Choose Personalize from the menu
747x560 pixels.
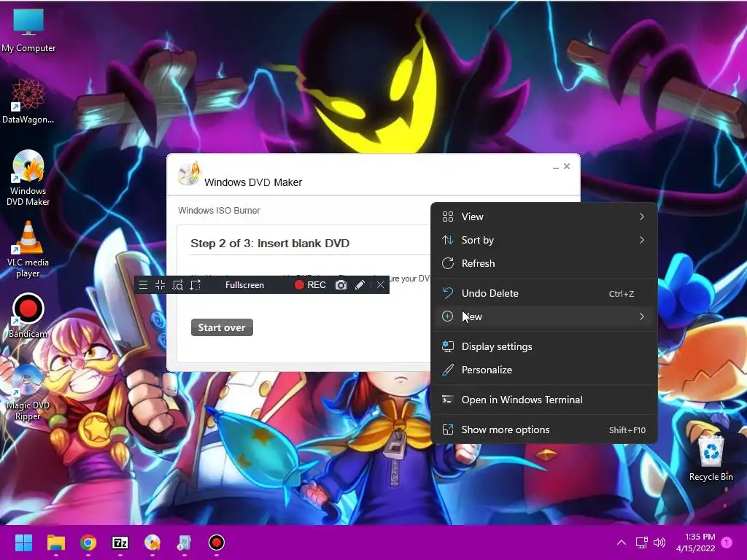[543, 370]
